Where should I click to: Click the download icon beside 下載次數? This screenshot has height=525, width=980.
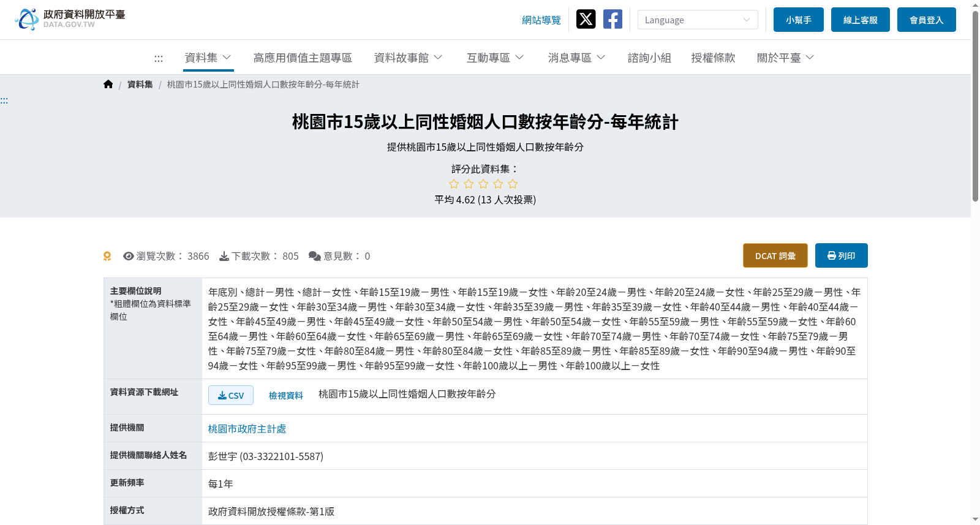click(x=224, y=256)
